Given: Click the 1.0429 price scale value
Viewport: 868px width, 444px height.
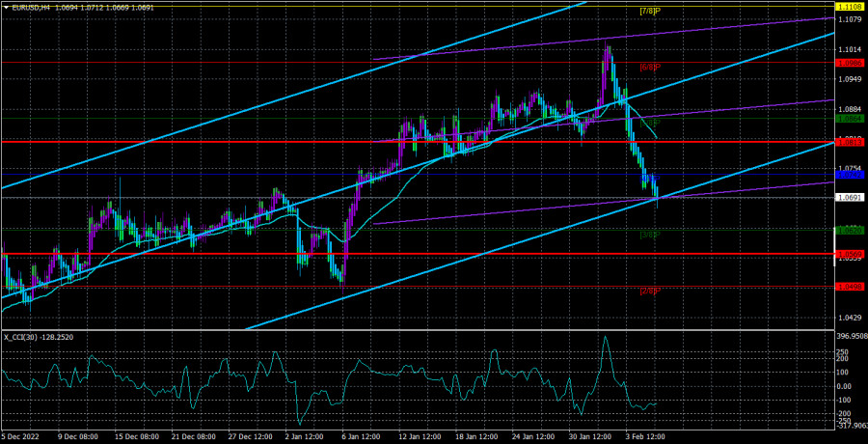Looking at the screenshot, I should (x=850, y=318).
